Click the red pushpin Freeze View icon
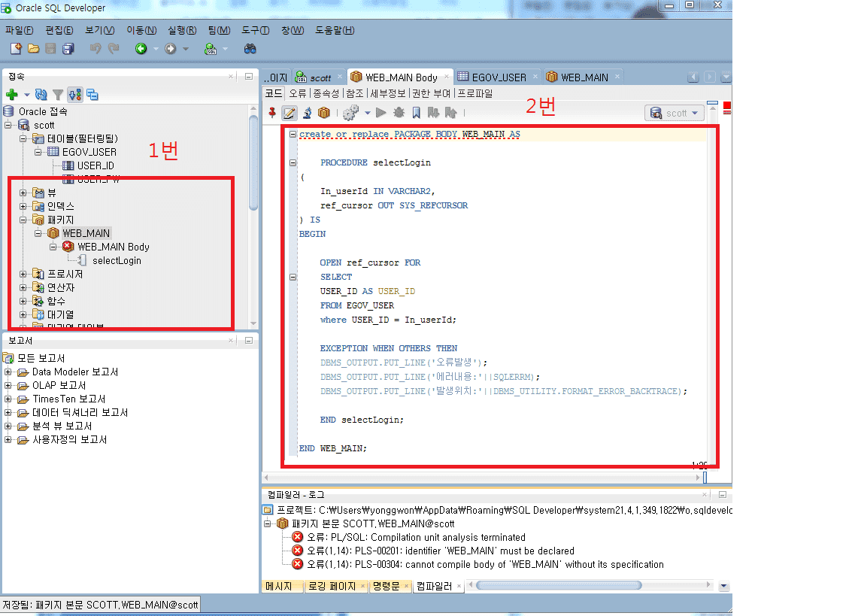 [272, 113]
